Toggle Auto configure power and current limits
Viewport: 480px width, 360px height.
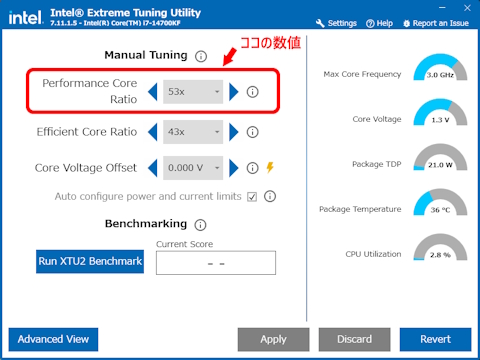252,197
